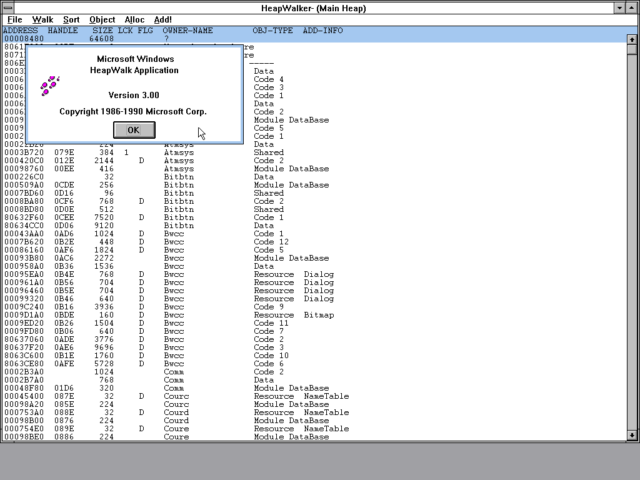Image resolution: width=640 pixels, height=480 pixels.
Task: Select row with address 0002B3A0
Action: click(314, 372)
